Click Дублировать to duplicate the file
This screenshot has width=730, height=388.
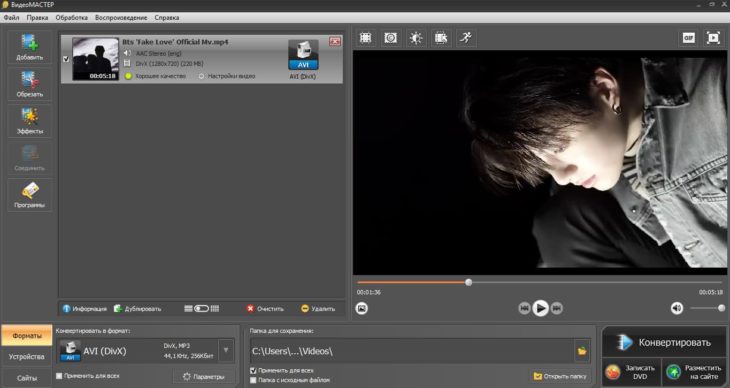tap(137, 308)
